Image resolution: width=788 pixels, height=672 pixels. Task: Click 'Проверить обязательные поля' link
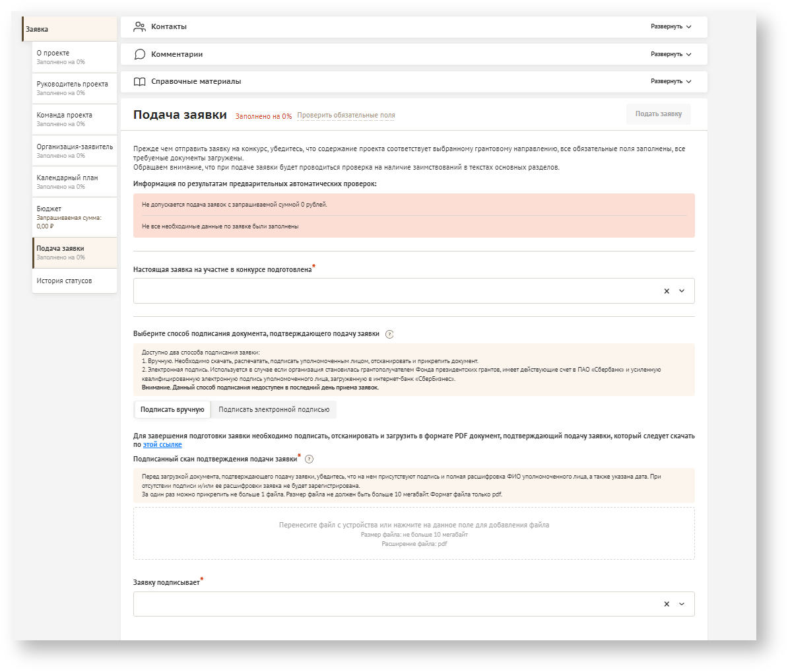346,116
